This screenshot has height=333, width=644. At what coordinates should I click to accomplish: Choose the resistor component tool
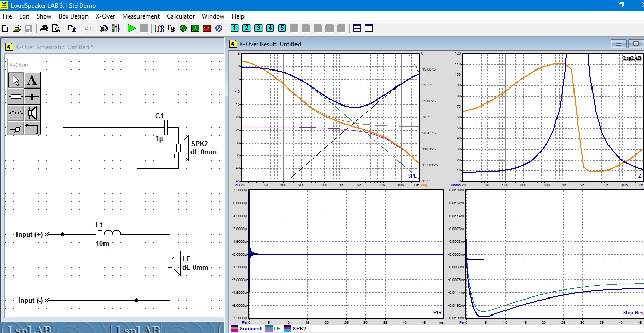tap(16, 96)
